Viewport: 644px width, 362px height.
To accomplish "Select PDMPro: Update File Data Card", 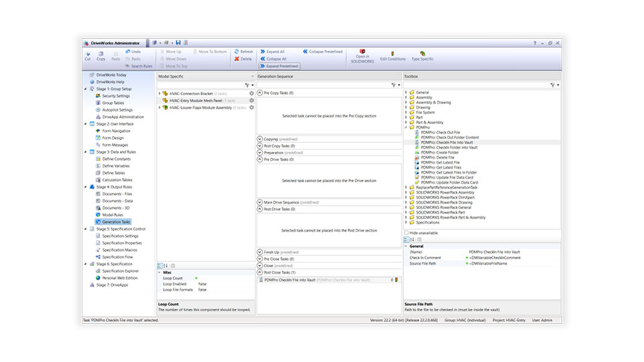I will pos(447,177).
